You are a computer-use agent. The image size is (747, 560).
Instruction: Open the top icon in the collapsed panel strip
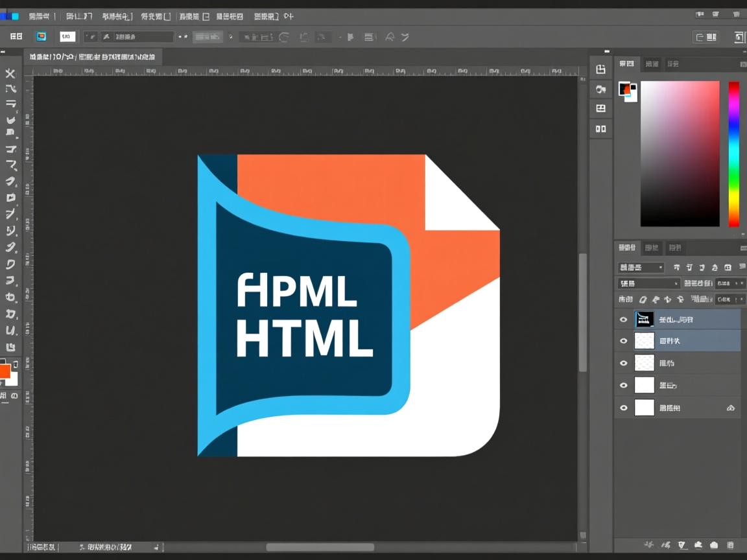click(x=600, y=69)
